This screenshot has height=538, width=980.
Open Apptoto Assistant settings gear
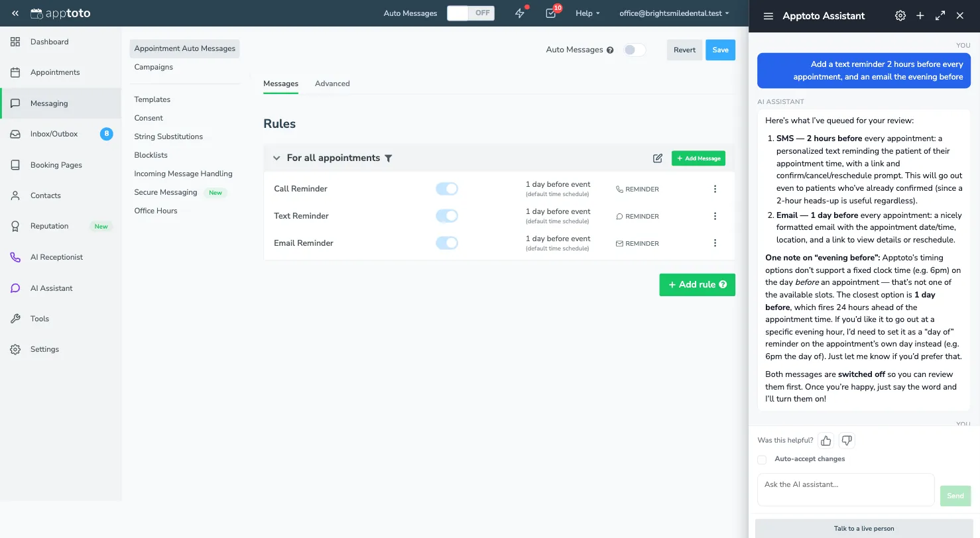pyautogui.click(x=900, y=16)
